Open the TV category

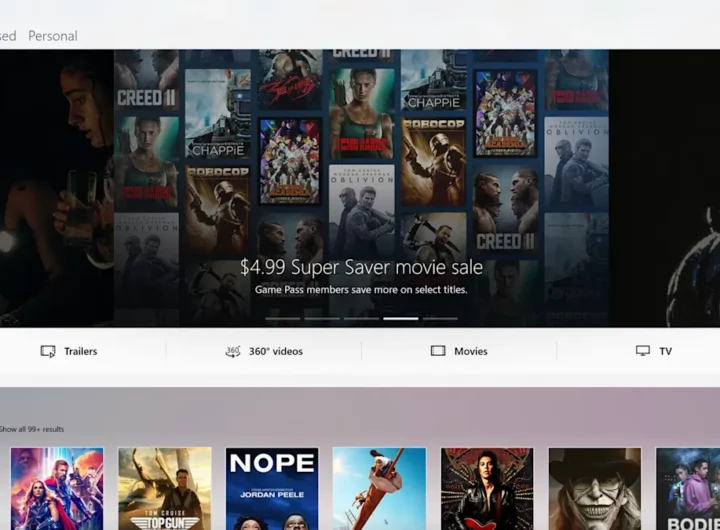pos(654,351)
